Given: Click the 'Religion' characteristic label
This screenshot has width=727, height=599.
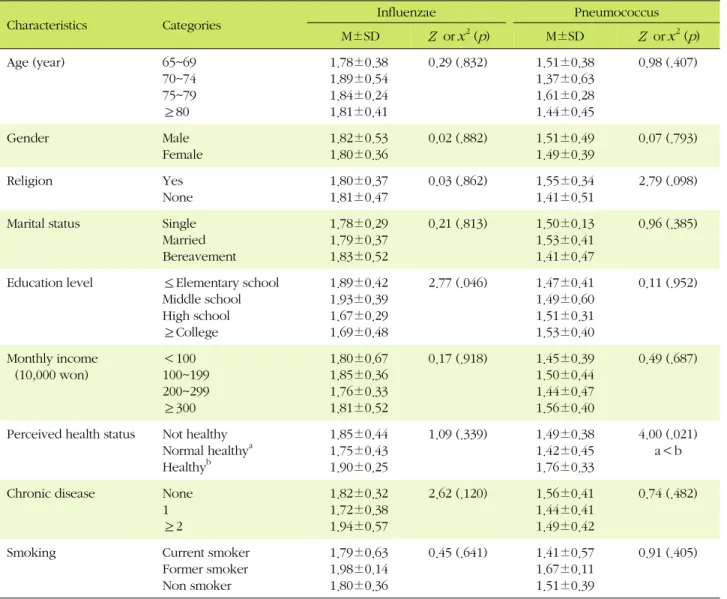Looking at the screenshot, I should coord(30,181).
